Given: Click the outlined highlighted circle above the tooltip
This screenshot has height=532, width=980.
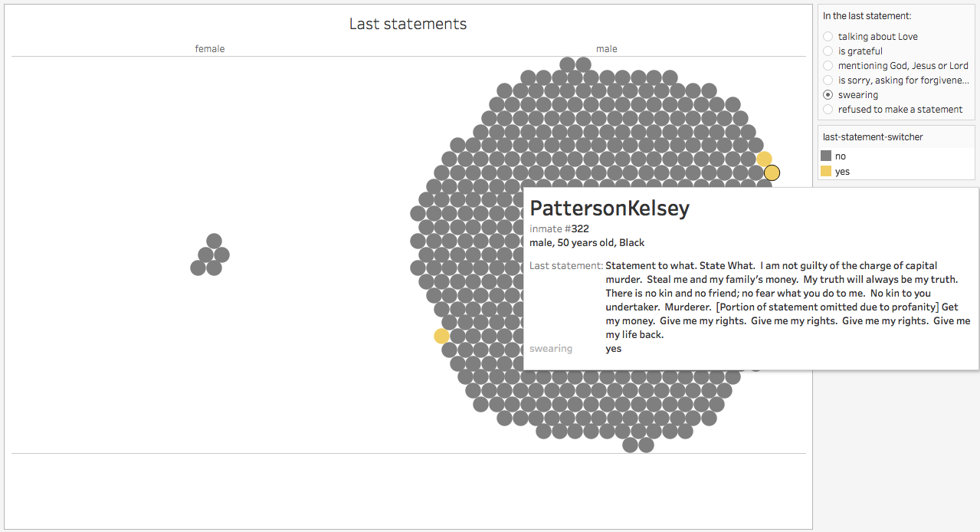Looking at the screenshot, I should point(772,172).
